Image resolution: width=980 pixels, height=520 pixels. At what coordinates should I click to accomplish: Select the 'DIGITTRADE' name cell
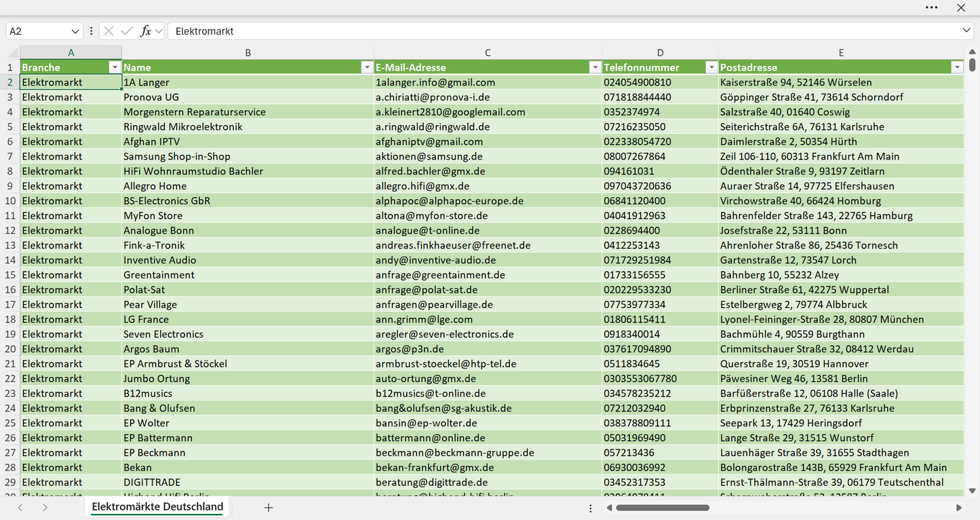[248, 483]
